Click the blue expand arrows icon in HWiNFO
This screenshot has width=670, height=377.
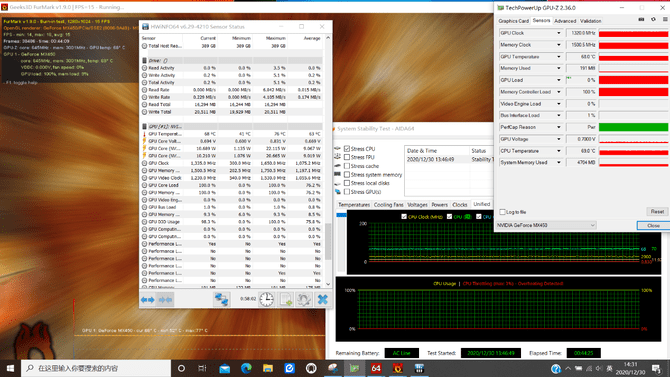pyautogui.click(x=147, y=300)
